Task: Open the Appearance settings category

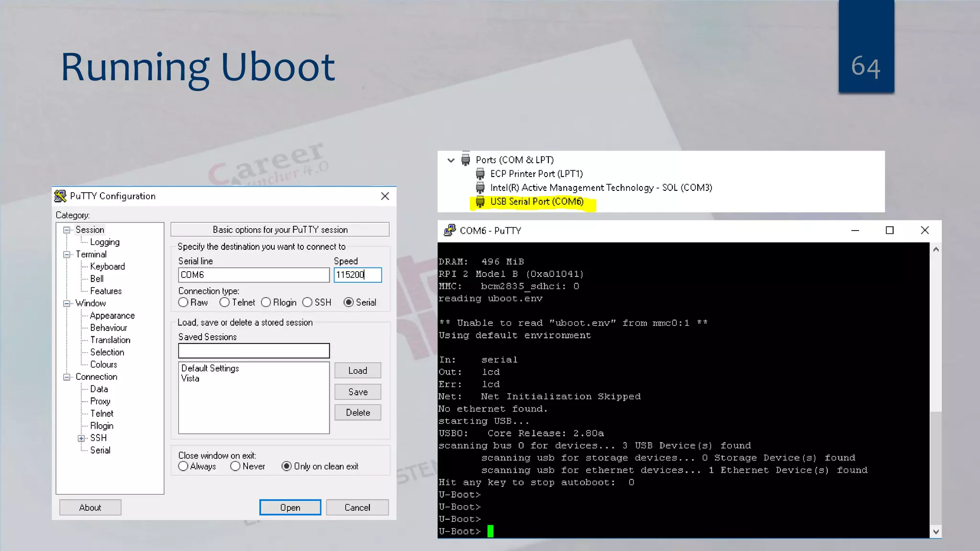Action: tap(112, 316)
